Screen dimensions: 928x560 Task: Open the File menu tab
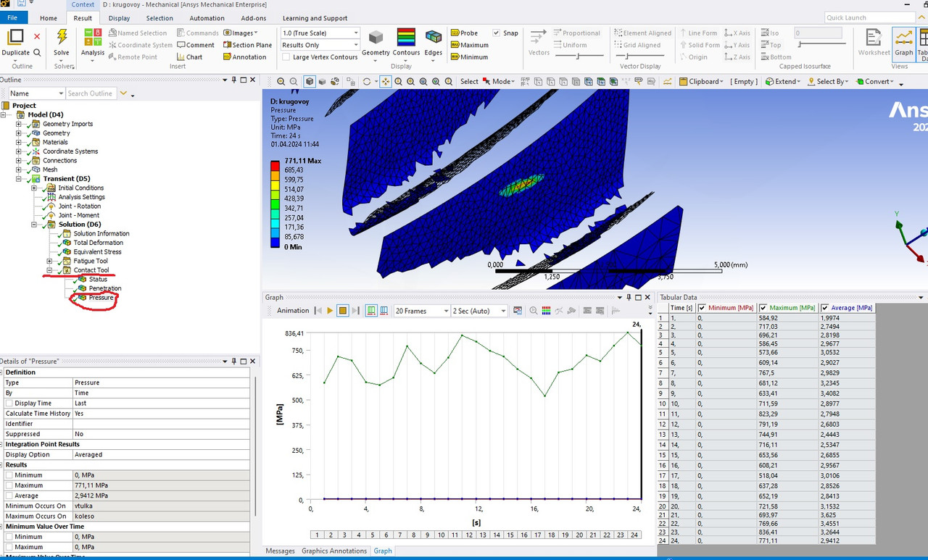[x=13, y=18]
